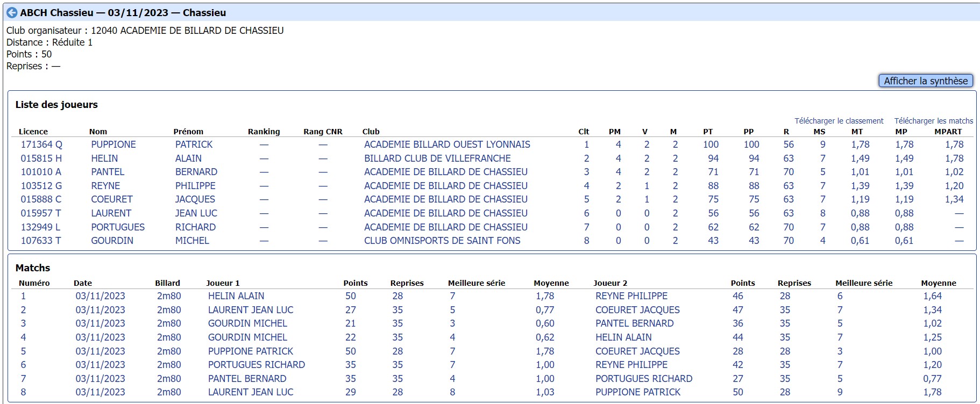
Task: Click player name GOURDIN in players list
Action: (x=112, y=241)
